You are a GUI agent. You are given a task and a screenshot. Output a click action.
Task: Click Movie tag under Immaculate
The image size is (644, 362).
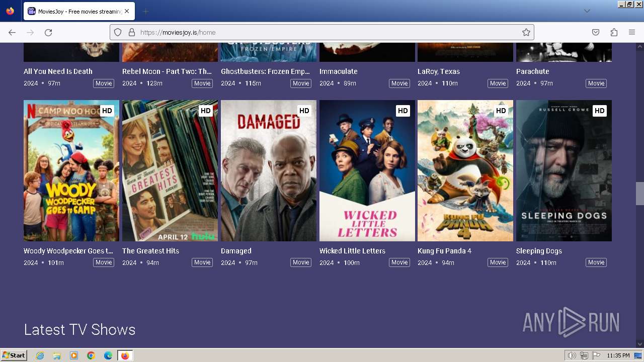click(x=399, y=83)
